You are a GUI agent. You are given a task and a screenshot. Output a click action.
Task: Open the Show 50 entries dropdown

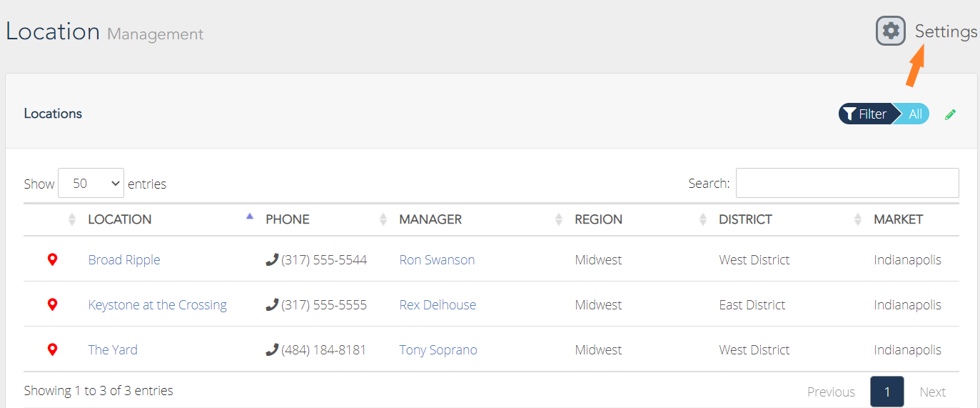click(91, 183)
